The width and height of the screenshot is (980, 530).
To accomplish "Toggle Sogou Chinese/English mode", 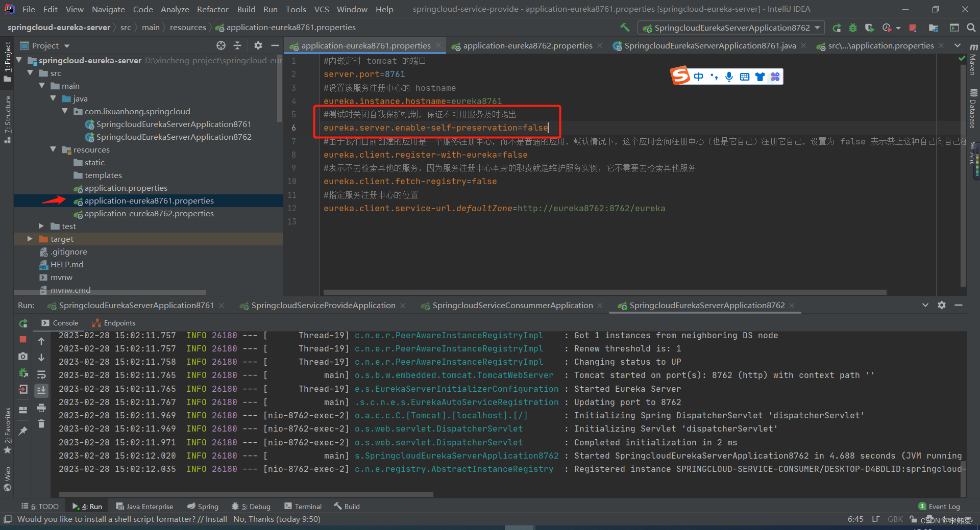I will [699, 77].
